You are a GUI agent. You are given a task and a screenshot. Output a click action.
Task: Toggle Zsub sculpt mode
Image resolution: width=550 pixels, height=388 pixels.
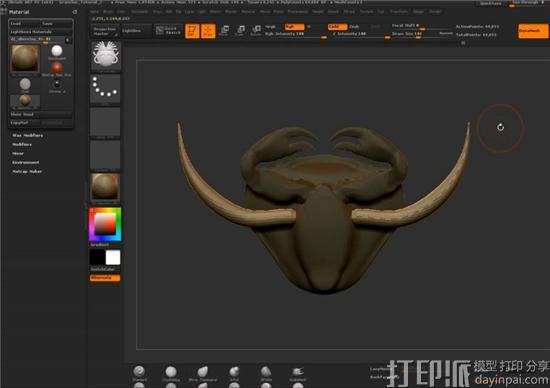tap(354, 27)
